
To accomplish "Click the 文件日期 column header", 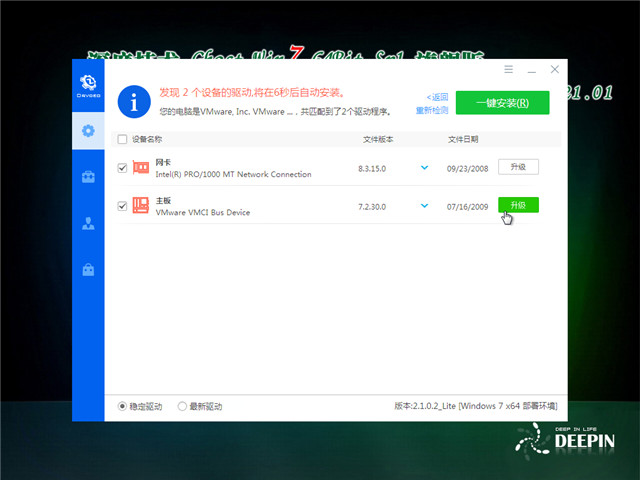I will 463,139.
